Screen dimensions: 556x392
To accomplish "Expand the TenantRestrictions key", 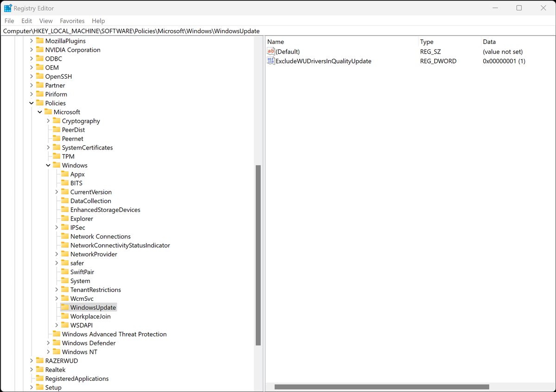I will click(x=57, y=290).
